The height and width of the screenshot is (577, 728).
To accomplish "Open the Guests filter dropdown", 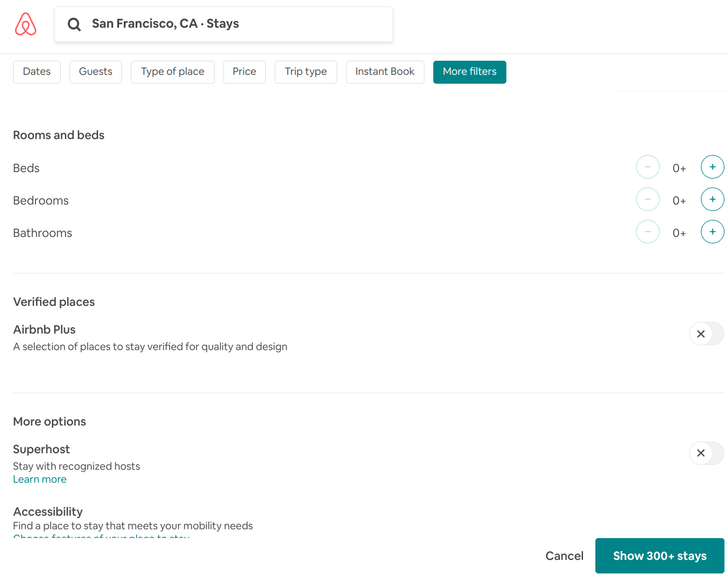I will (95, 72).
